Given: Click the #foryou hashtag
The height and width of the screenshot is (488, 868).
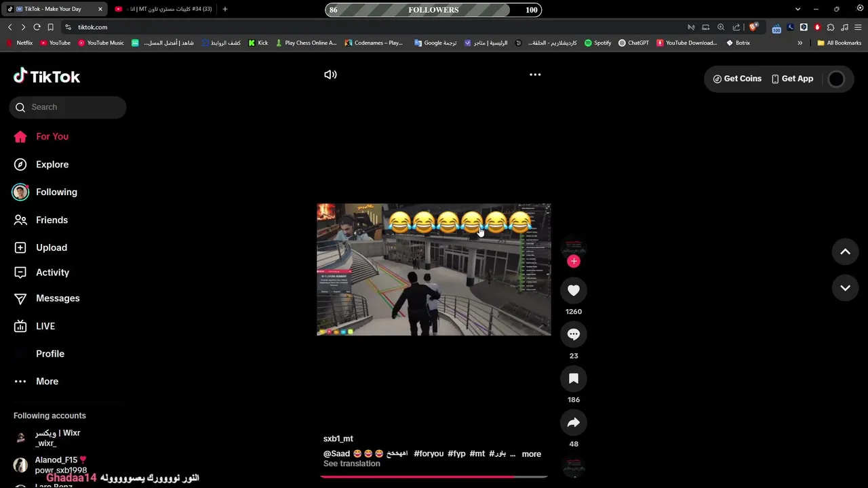Looking at the screenshot, I should [429, 453].
